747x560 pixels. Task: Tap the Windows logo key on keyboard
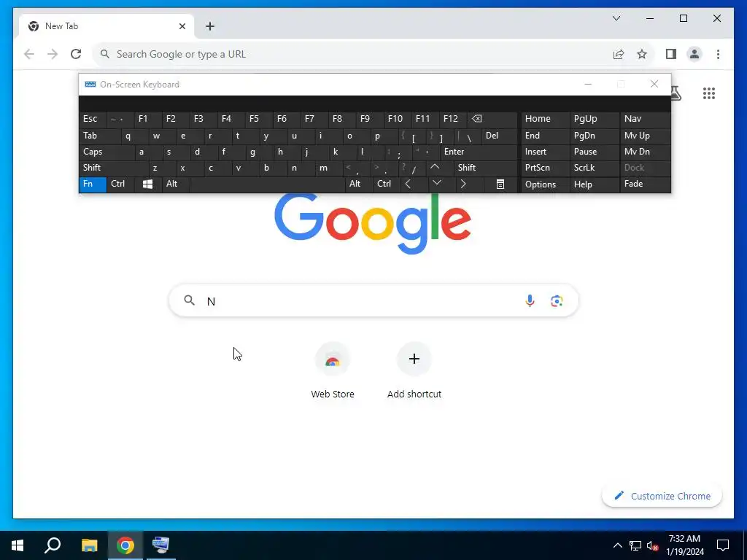[147, 184]
